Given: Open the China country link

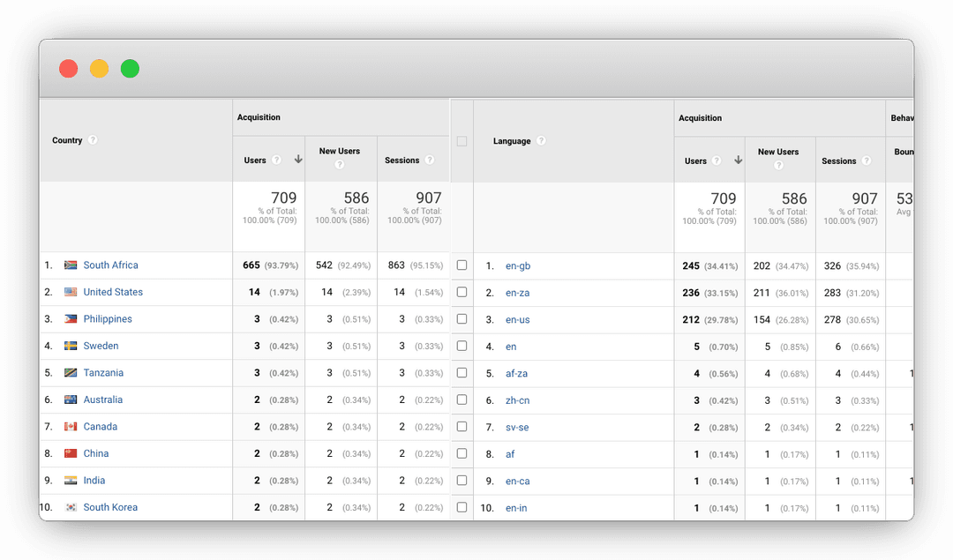Looking at the screenshot, I should pyautogui.click(x=96, y=453).
